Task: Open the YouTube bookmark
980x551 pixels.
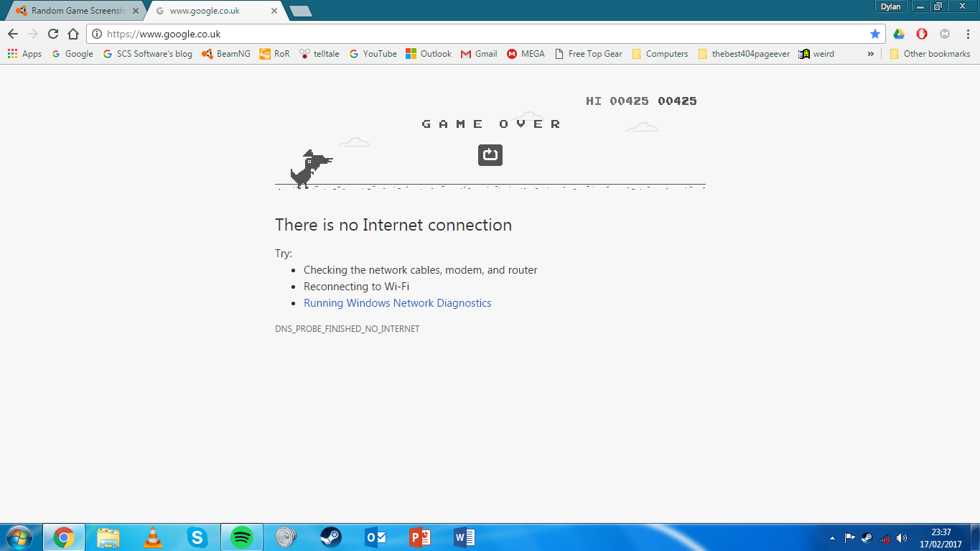Action: pyautogui.click(x=373, y=54)
